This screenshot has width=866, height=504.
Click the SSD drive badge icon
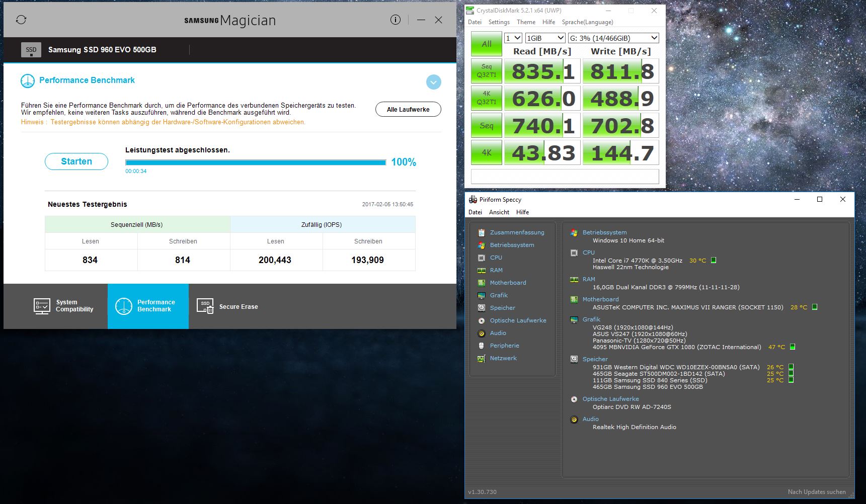(x=31, y=50)
